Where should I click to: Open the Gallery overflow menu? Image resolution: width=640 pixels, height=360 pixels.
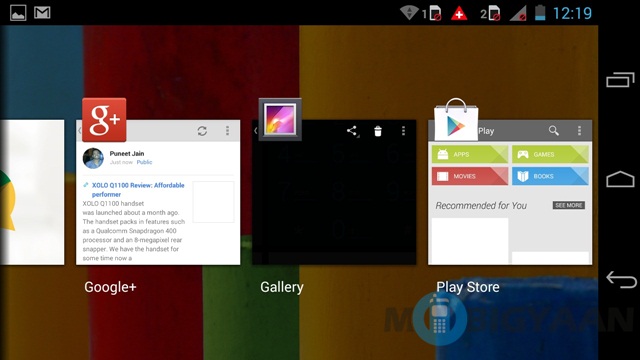pos(403,131)
